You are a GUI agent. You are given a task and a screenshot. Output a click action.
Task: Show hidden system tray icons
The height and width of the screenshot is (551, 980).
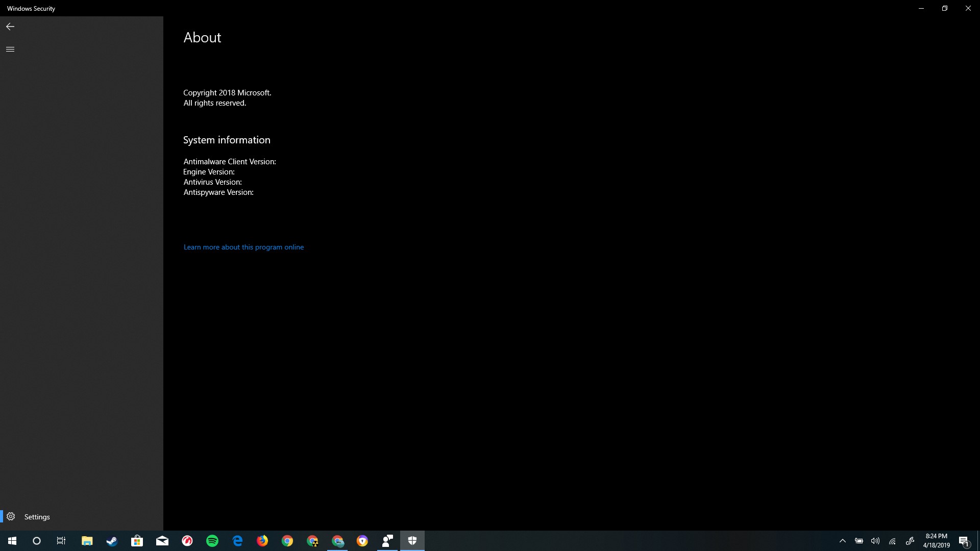[843, 541]
